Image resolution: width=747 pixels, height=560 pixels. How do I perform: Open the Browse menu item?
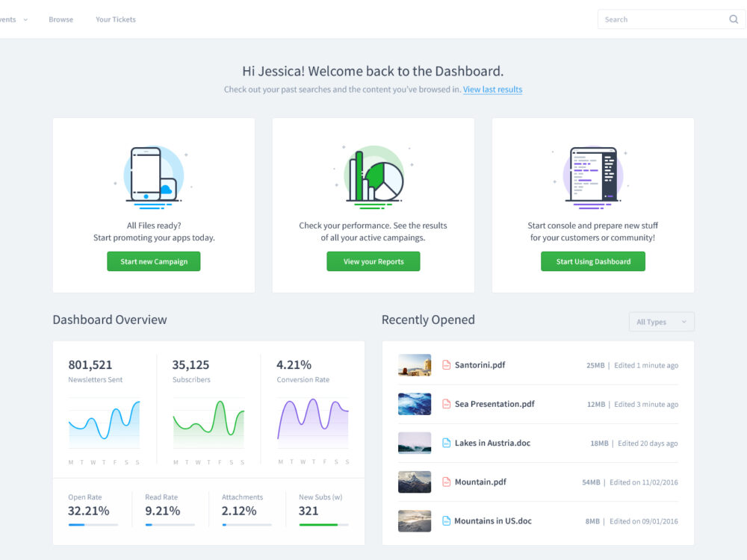pyautogui.click(x=61, y=19)
